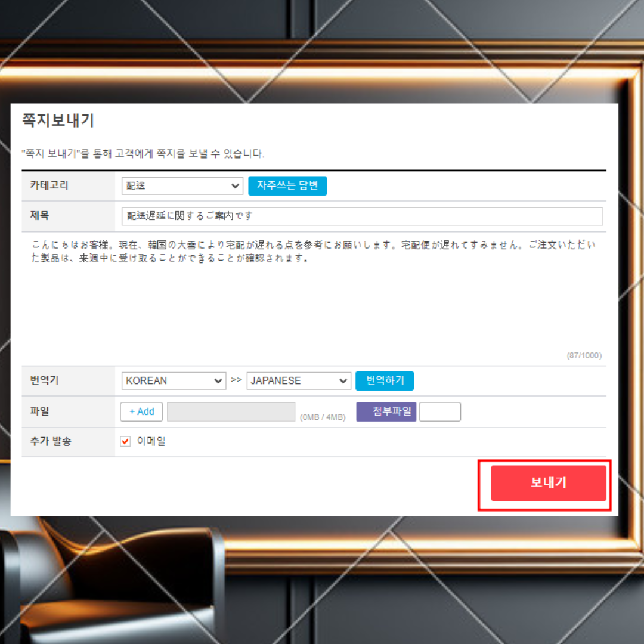Click the 추가 발송 row label

tap(51, 441)
